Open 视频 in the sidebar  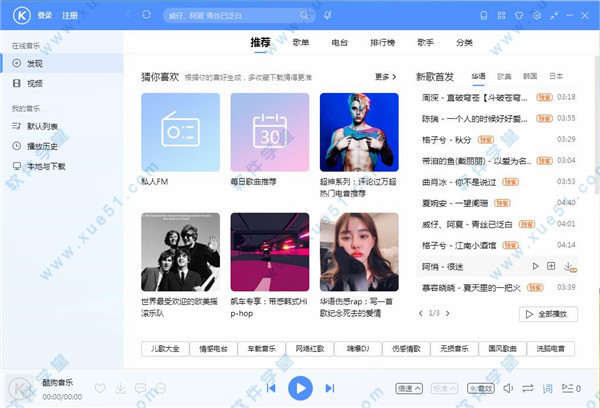tap(62, 83)
